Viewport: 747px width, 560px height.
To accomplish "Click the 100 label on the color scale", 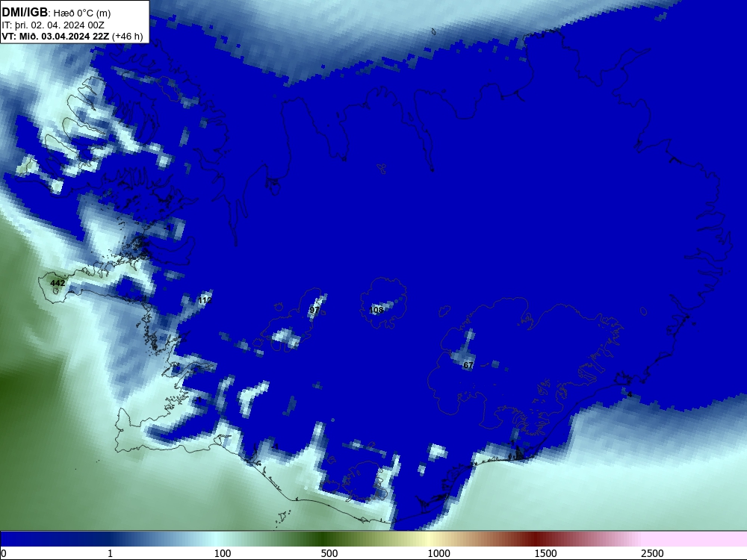I will click(223, 553).
